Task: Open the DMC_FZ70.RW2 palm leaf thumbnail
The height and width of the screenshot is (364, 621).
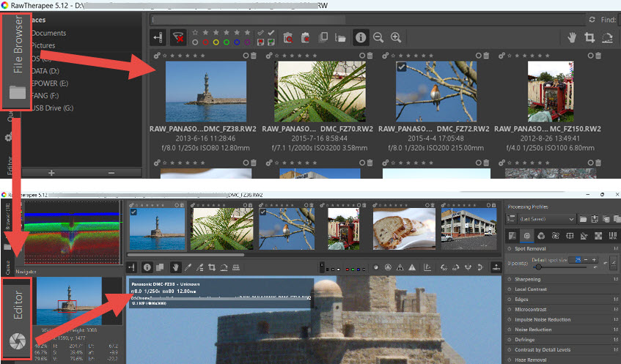Action: (x=320, y=91)
